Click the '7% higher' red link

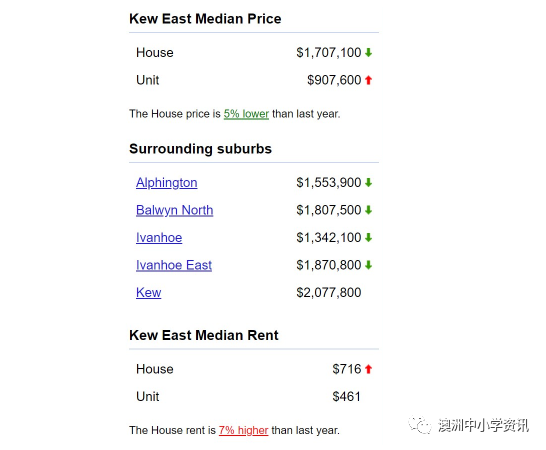pos(243,430)
